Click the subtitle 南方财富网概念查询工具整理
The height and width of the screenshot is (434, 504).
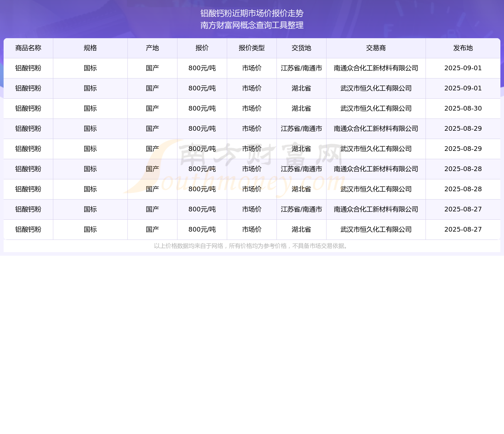point(252,25)
